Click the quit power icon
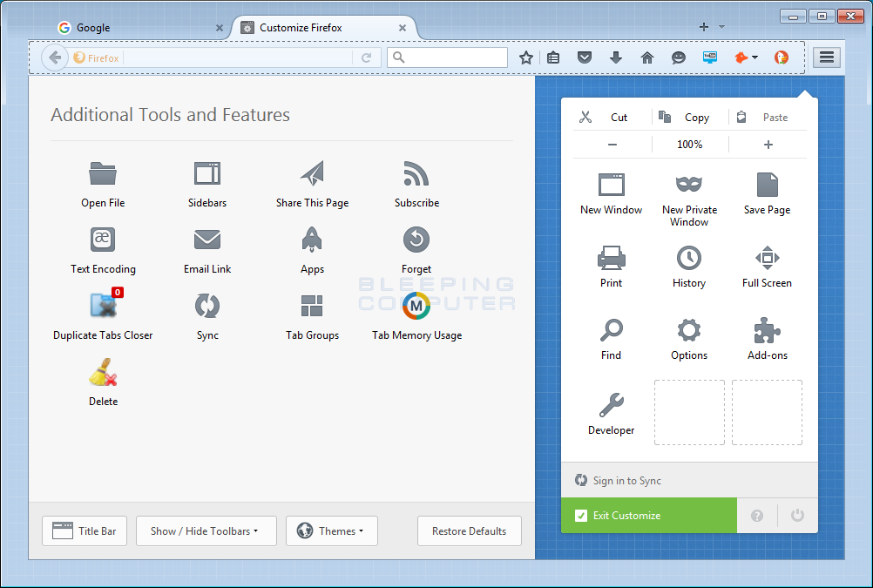The image size is (873, 588). (x=797, y=516)
